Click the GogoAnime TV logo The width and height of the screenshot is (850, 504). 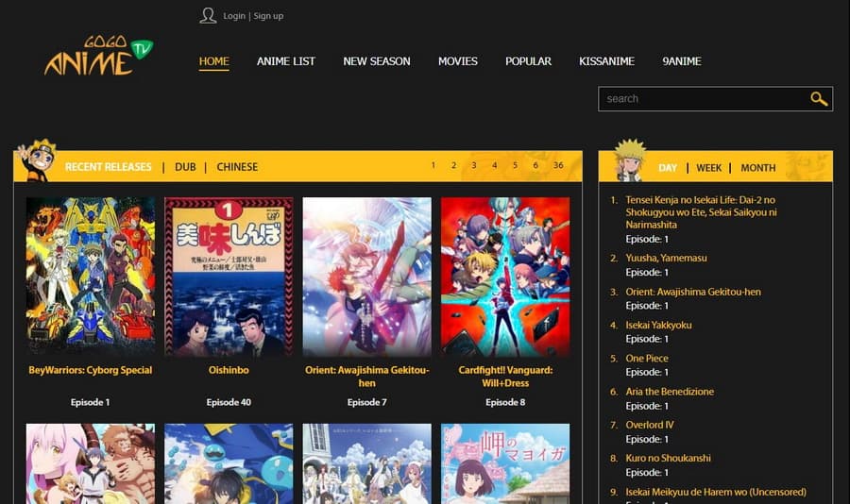[97, 58]
